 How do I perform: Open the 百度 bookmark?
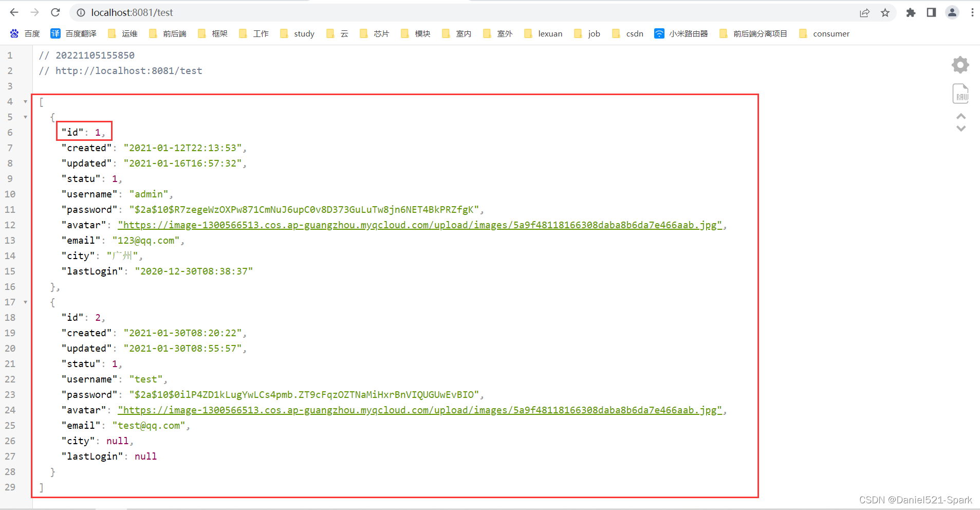[25, 33]
